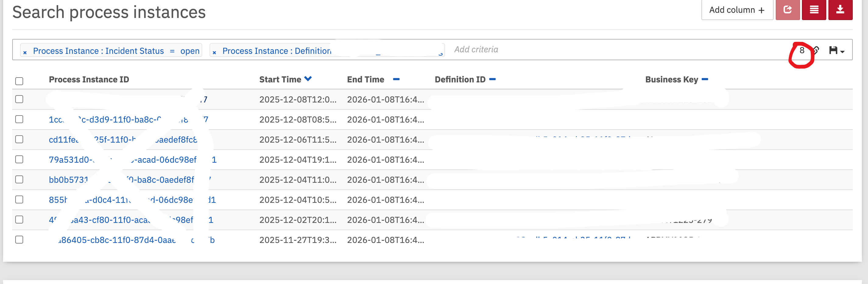Click the copy link icon beside the filter bar

(x=816, y=50)
